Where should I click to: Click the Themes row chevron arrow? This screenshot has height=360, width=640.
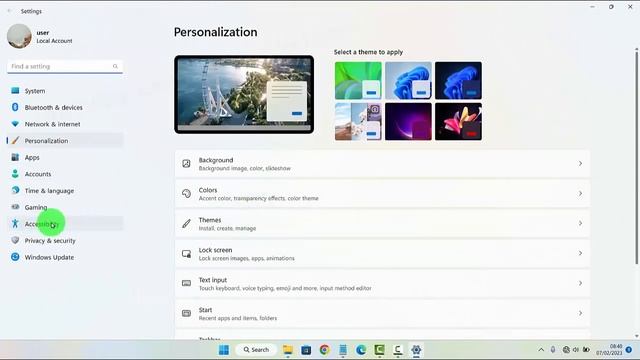click(x=580, y=223)
